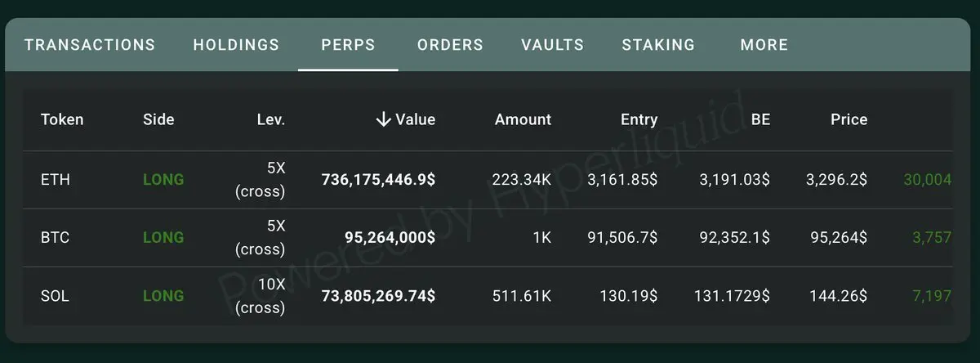This screenshot has width=980, height=363.
Task: Sort the table by Token column
Action: click(62, 119)
